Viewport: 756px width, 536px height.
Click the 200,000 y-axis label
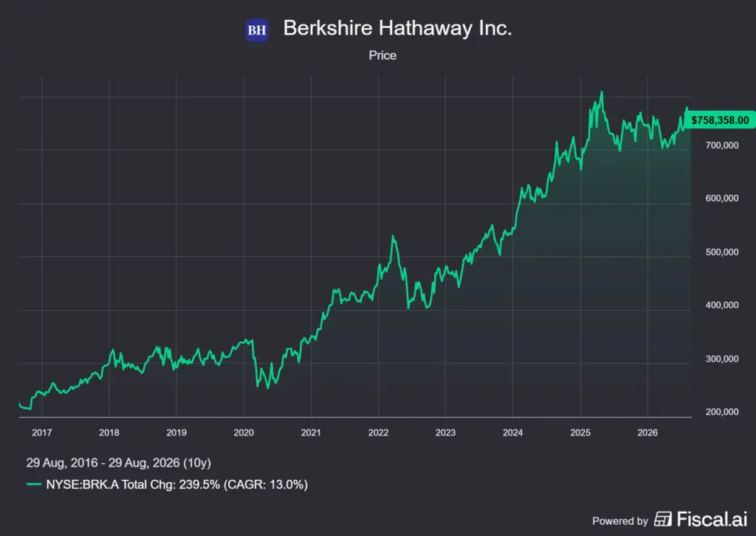(722, 412)
